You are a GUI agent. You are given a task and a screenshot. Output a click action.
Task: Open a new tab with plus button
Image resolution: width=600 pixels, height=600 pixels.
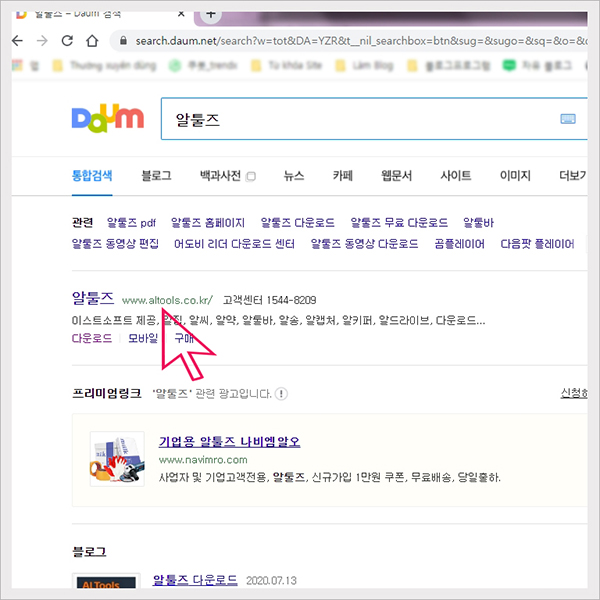(x=211, y=15)
